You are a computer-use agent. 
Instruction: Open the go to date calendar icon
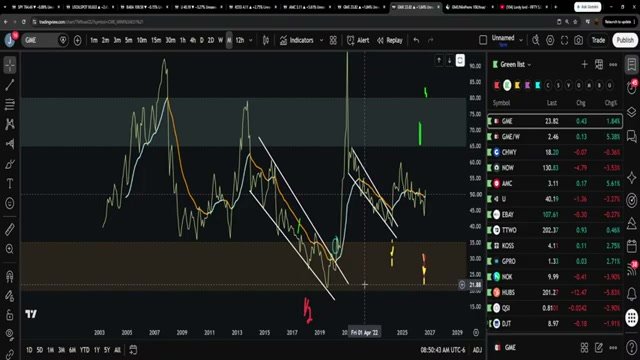point(133,350)
